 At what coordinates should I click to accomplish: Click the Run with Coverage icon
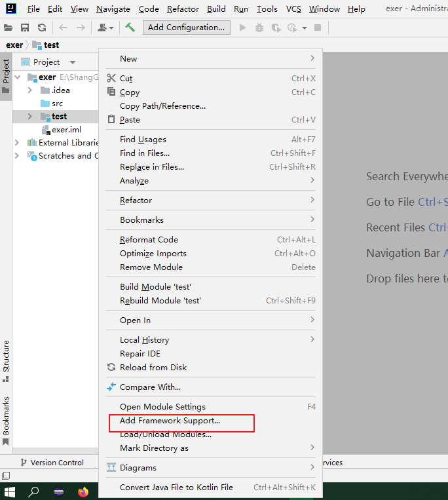click(x=276, y=28)
